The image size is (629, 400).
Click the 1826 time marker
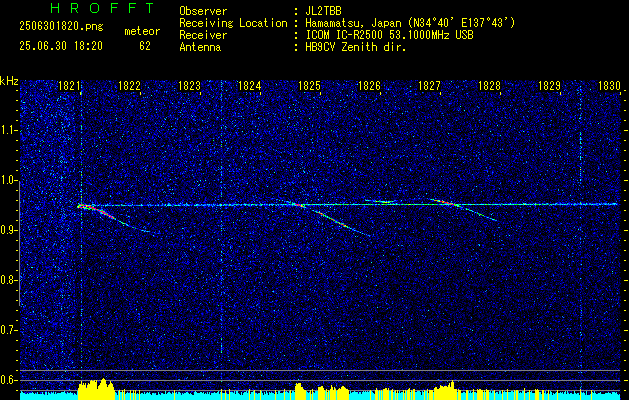pyautogui.click(x=369, y=86)
